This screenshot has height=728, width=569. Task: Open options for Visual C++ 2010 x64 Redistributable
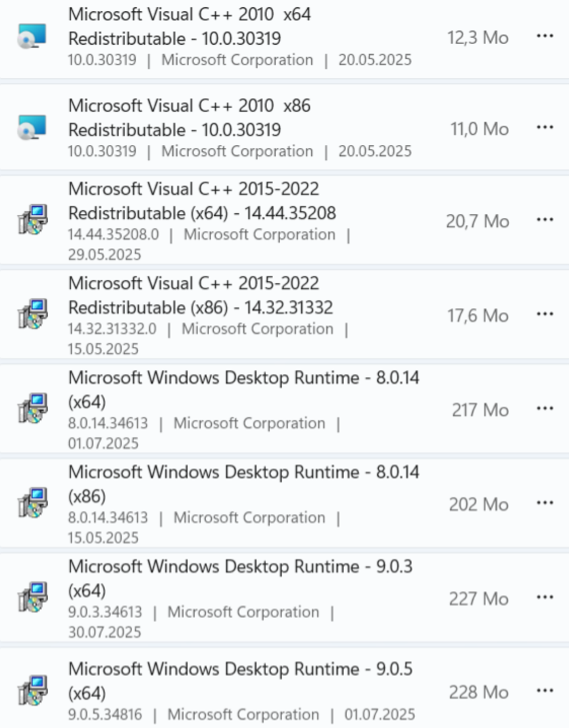click(545, 38)
